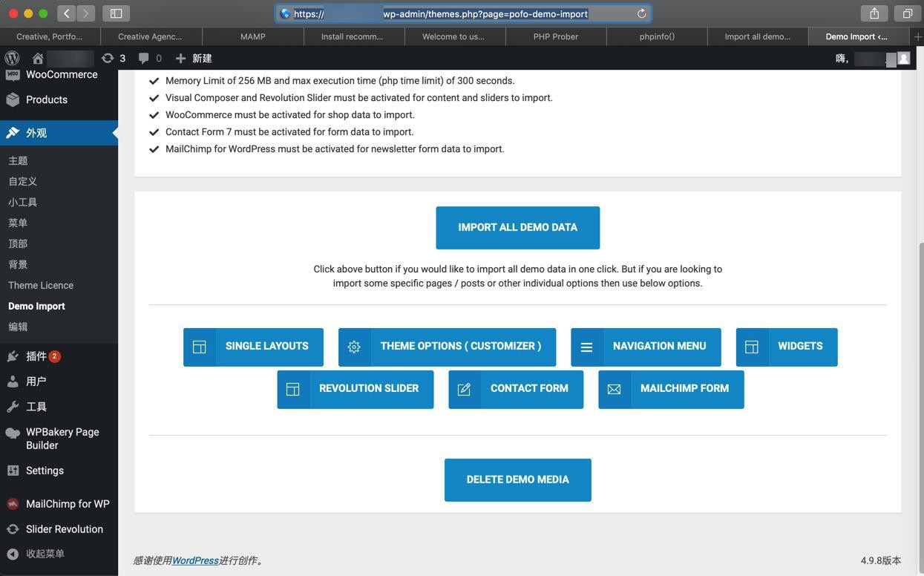Click the Slider Revolution refresh icon
This screenshot has width=924, height=576.
pyautogui.click(x=13, y=529)
